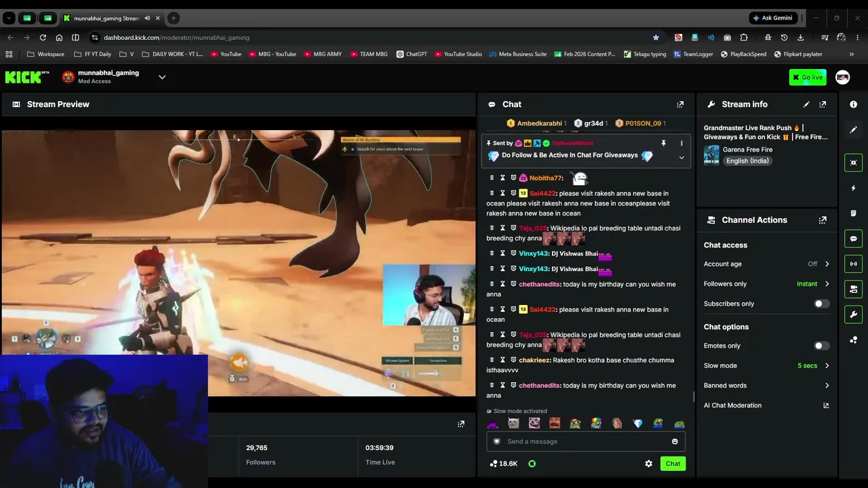Open the emoji picker in message box
Viewport: 868px width, 488px height.
click(x=675, y=441)
